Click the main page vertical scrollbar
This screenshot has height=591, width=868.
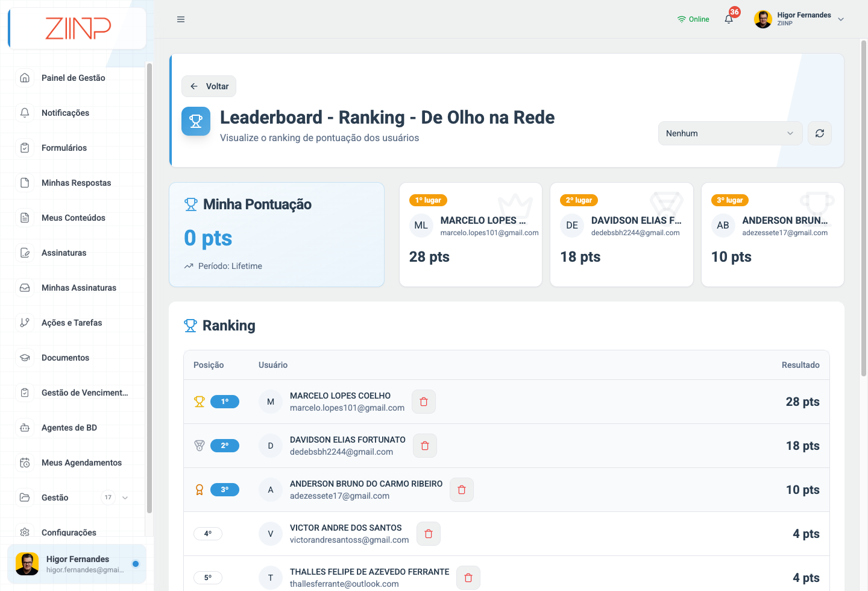(x=863, y=209)
